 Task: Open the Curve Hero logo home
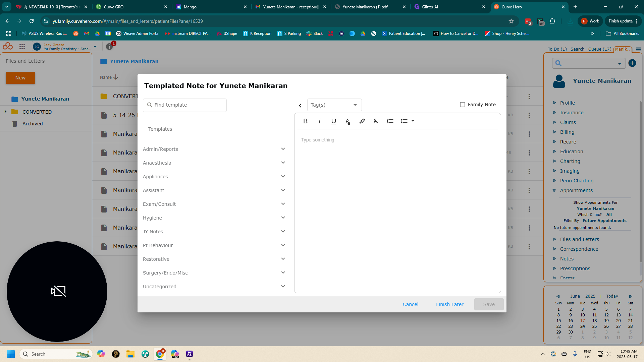tap(8, 47)
